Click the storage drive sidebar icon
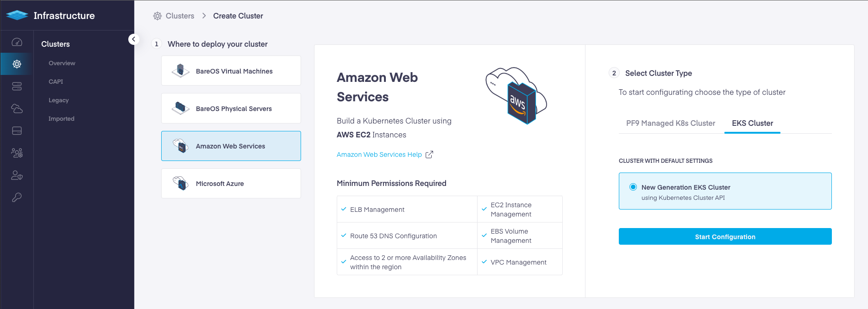Image resolution: width=868 pixels, height=309 pixels. click(17, 131)
